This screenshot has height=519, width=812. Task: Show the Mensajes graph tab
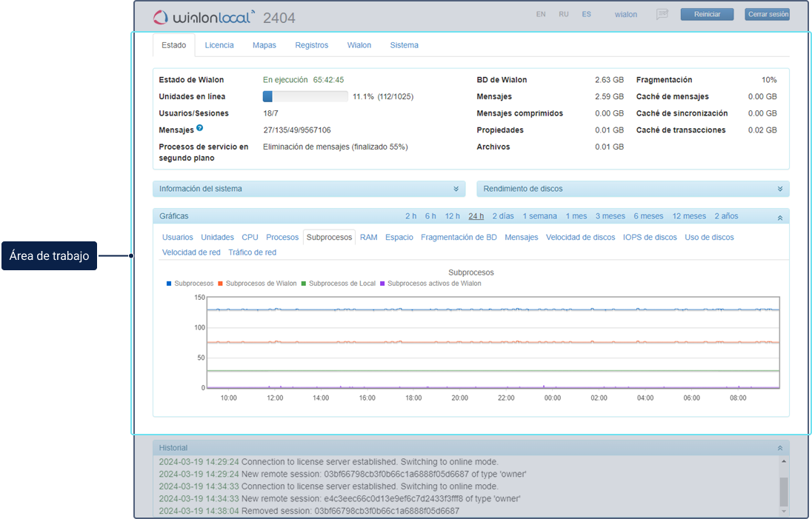click(x=522, y=238)
